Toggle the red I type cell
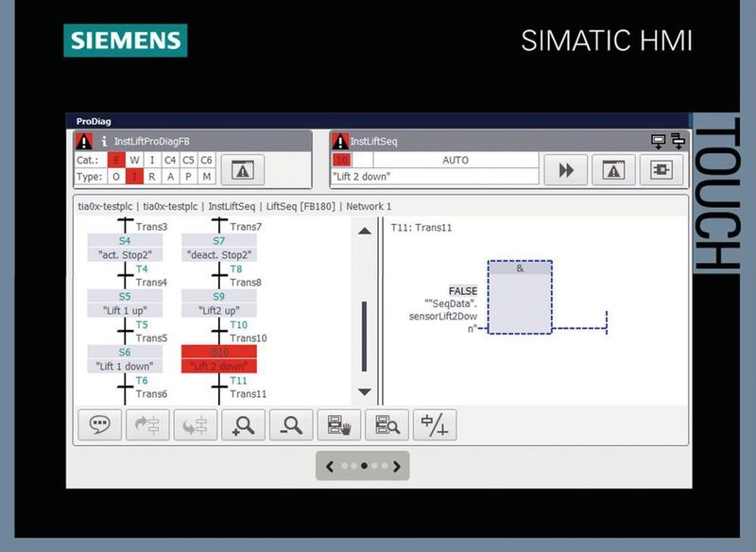This screenshot has height=552, width=756. (x=134, y=177)
